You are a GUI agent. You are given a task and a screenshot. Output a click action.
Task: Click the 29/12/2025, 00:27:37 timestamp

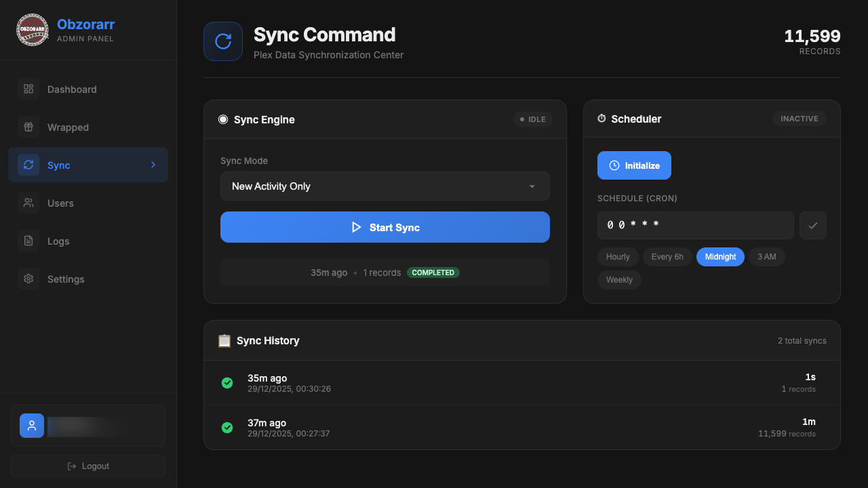point(289,434)
